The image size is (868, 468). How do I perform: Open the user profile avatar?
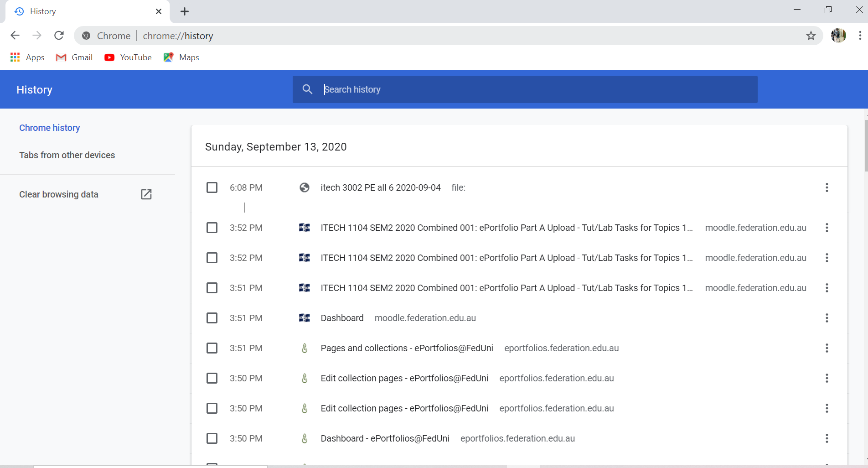tap(838, 35)
